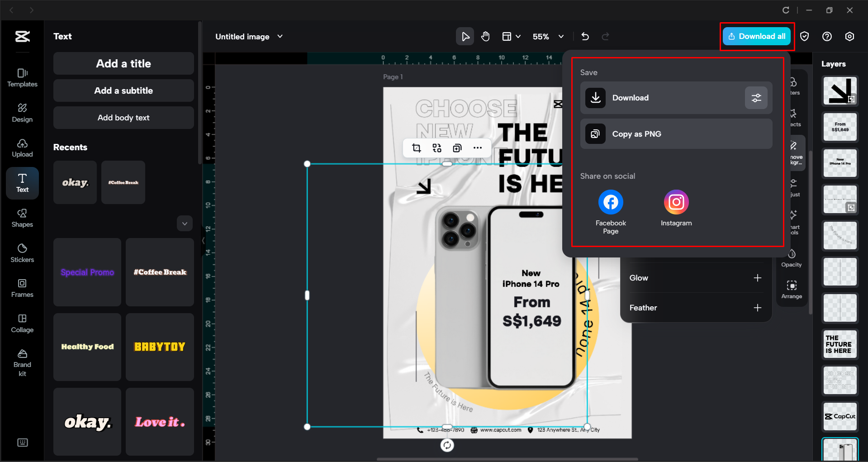Open the Opacity control

pos(792,257)
